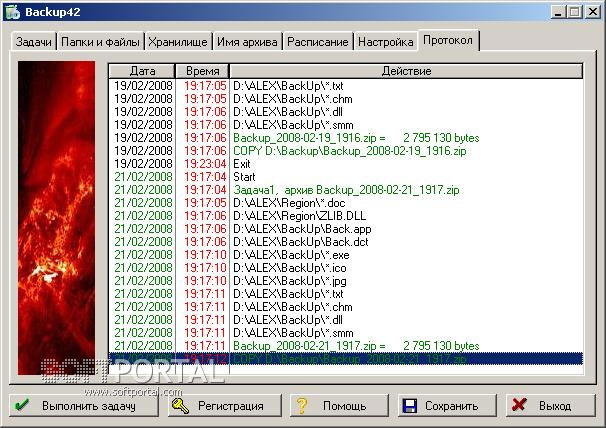Select the Задача1, архив Backup_2008-02-21_1917.zip row
The height and width of the screenshot is (428, 606).
coord(346,190)
